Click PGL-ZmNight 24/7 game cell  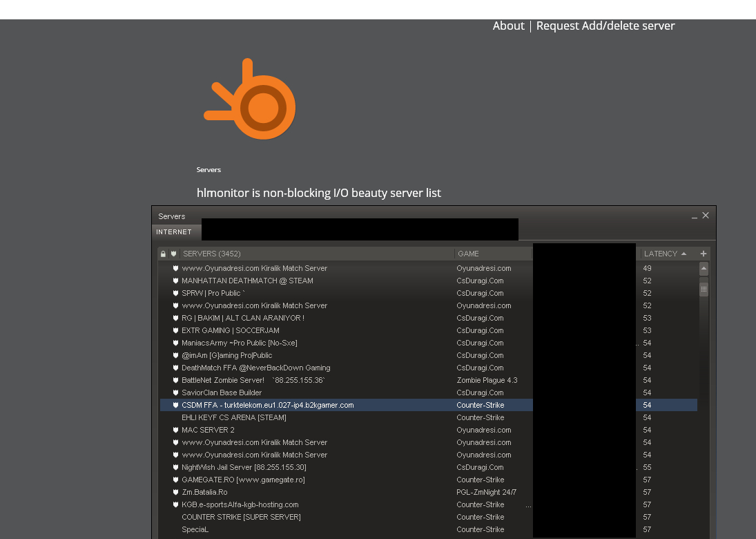tap(487, 492)
